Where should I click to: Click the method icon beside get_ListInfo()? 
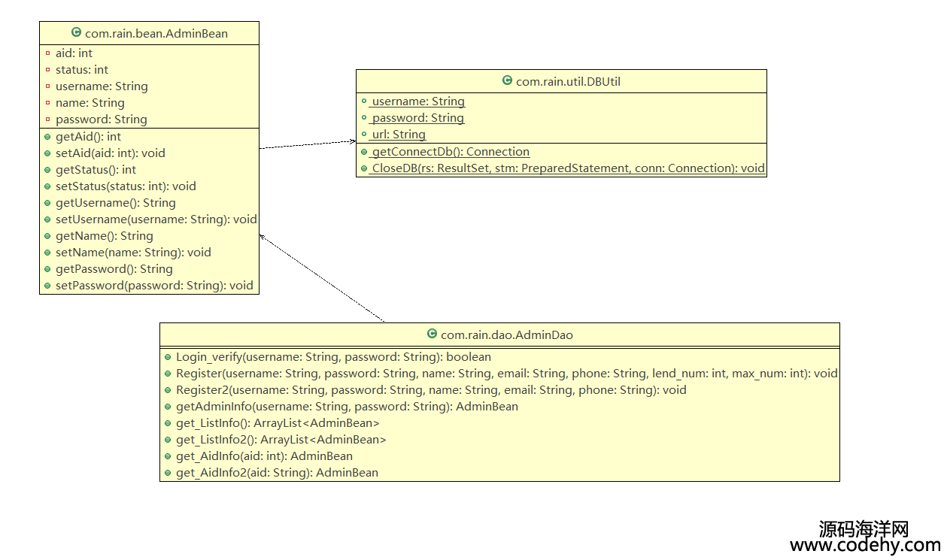(x=168, y=423)
